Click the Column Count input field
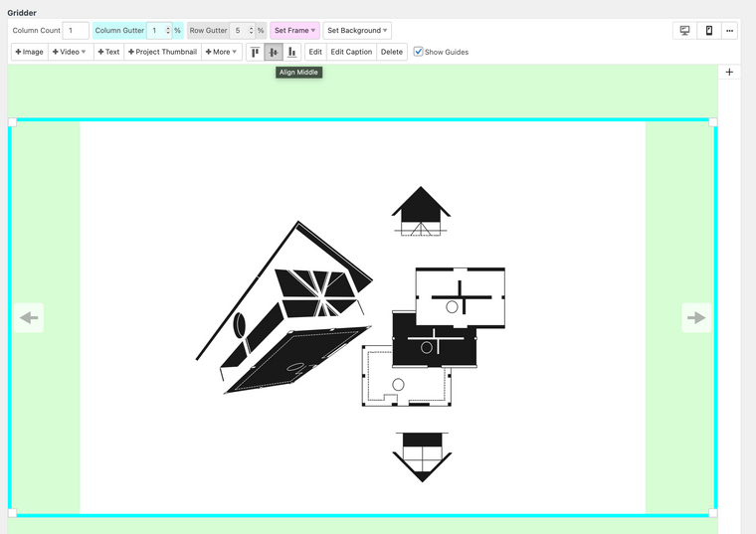Screen dimensions: 756x534 [76, 31]
